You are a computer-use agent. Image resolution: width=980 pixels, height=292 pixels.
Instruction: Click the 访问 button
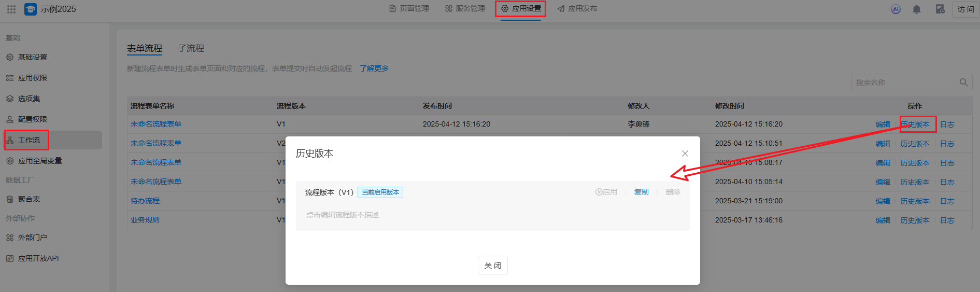pyautogui.click(x=965, y=9)
